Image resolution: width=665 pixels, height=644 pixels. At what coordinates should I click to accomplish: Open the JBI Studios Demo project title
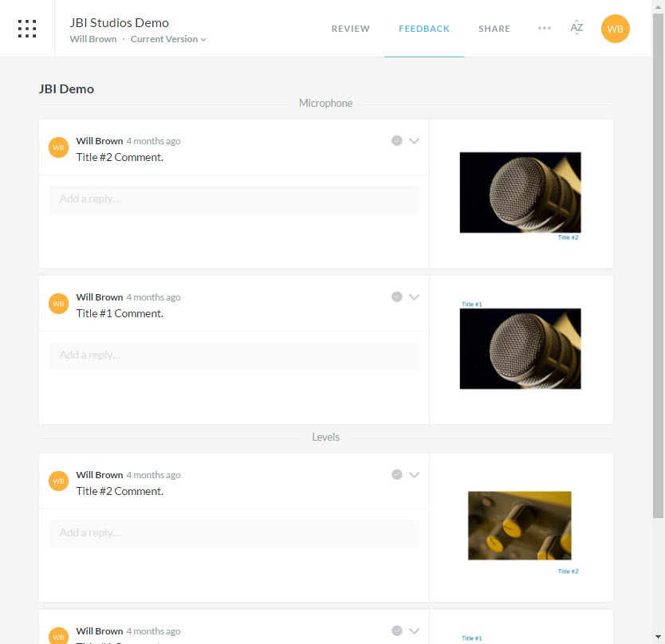119,22
